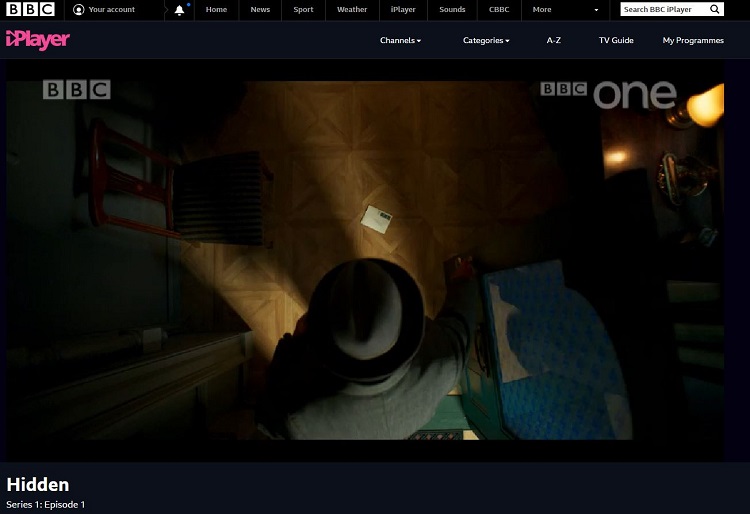The height and width of the screenshot is (514, 750).
Task: Open the TV Guide
Action: click(616, 40)
